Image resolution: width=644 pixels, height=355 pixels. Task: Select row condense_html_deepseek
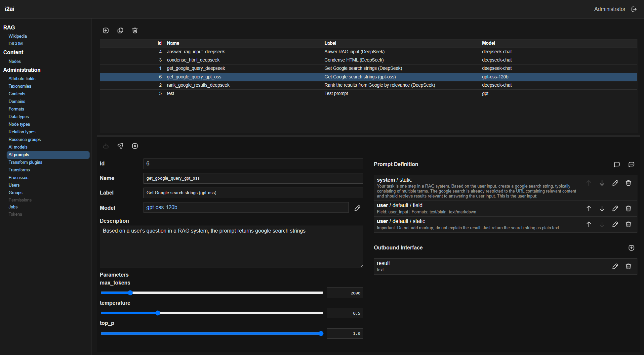pos(368,60)
